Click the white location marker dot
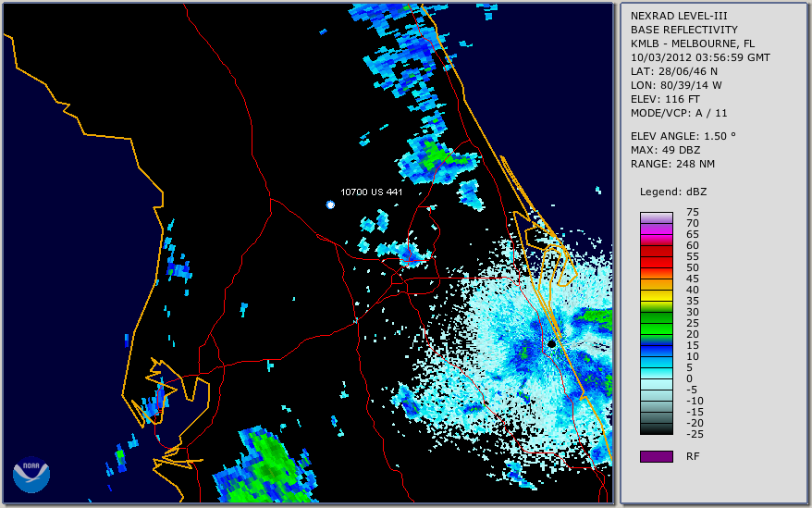The height and width of the screenshot is (508, 812). (330, 204)
